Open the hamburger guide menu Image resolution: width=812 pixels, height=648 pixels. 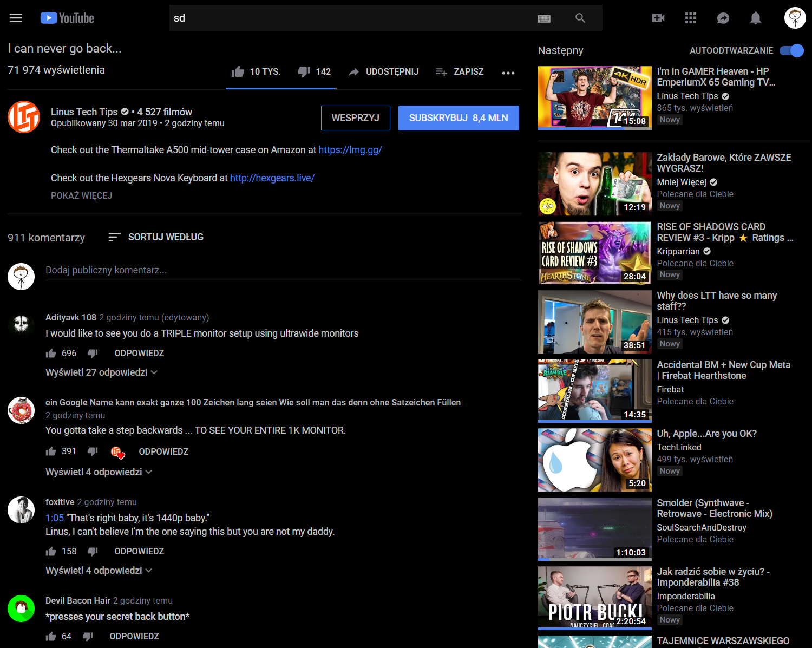16,18
